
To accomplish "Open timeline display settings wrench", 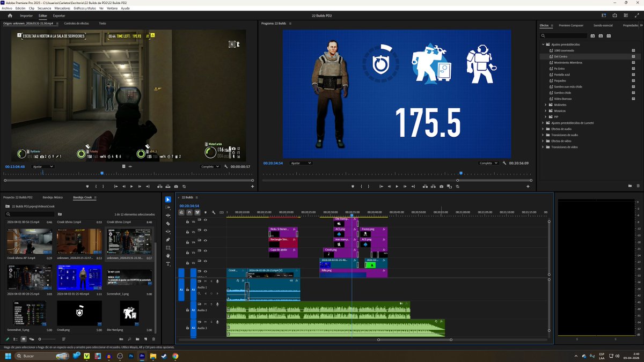I will [x=214, y=212].
